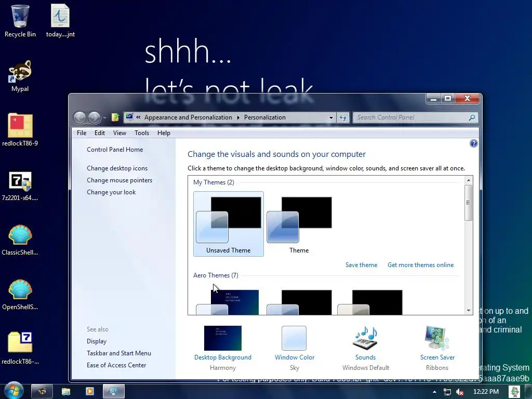Open the address bar history dropdown
This screenshot has height=399, width=532.
click(x=331, y=117)
